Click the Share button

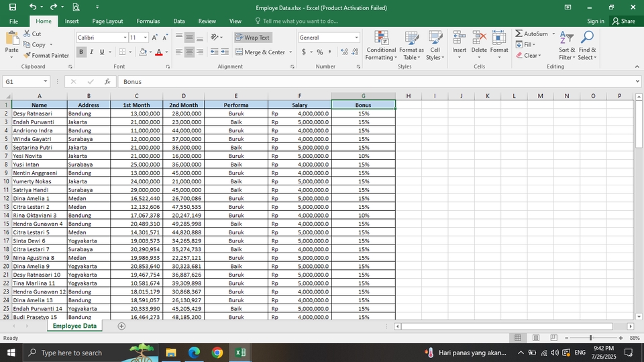pyautogui.click(x=623, y=21)
